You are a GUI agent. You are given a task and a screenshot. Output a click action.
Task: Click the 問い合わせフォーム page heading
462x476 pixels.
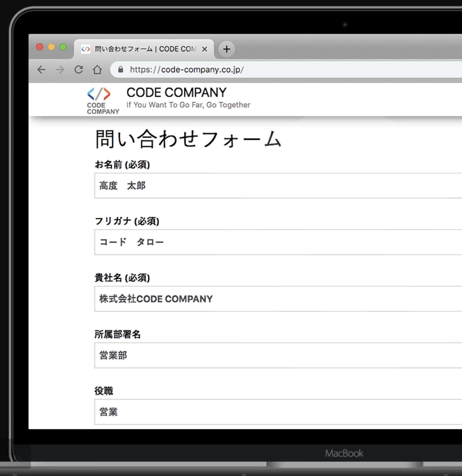pyautogui.click(x=188, y=139)
